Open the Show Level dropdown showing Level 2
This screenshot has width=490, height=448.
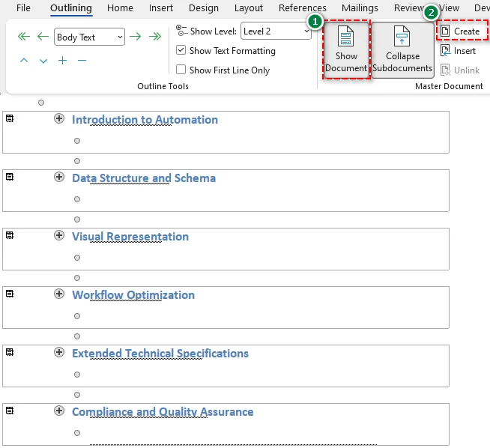pyautogui.click(x=276, y=31)
